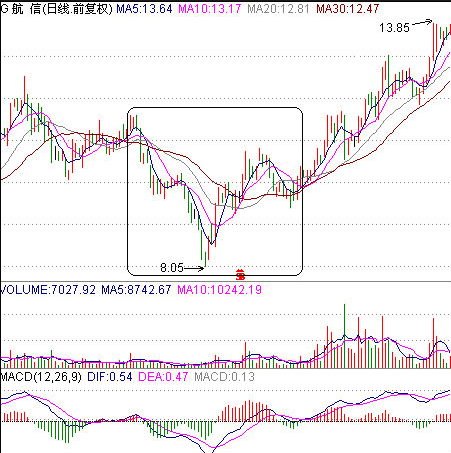Viewport: 451px width, 453px height.
Task: Click the 13.85 highest price annotation
Action: tap(394, 28)
